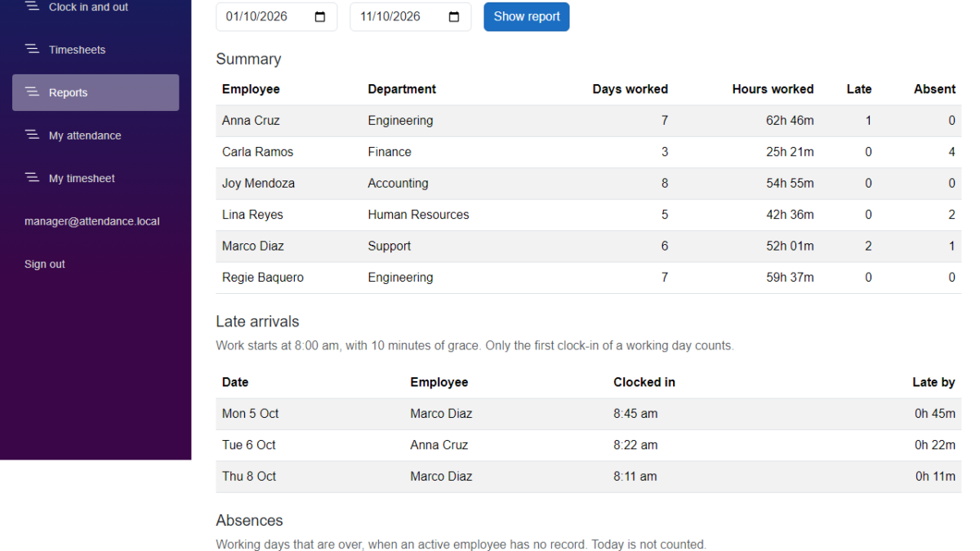Click Department column header
The image size is (980, 551).
402,89
